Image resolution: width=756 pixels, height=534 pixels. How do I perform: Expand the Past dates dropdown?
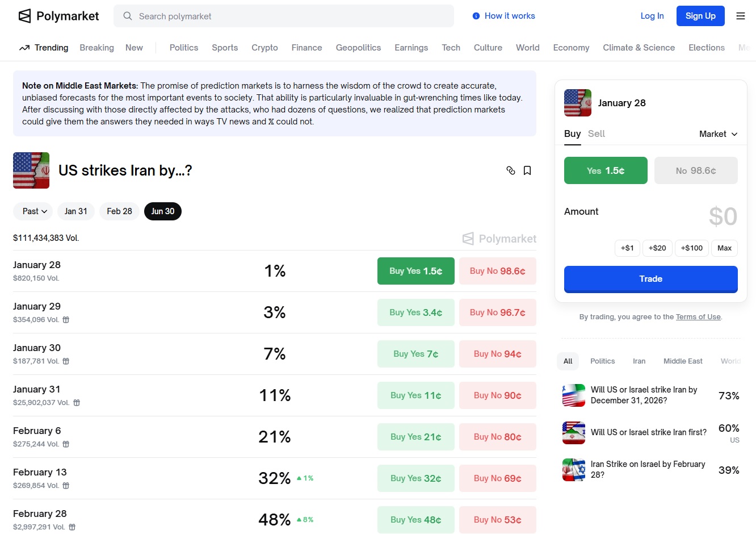coord(33,211)
